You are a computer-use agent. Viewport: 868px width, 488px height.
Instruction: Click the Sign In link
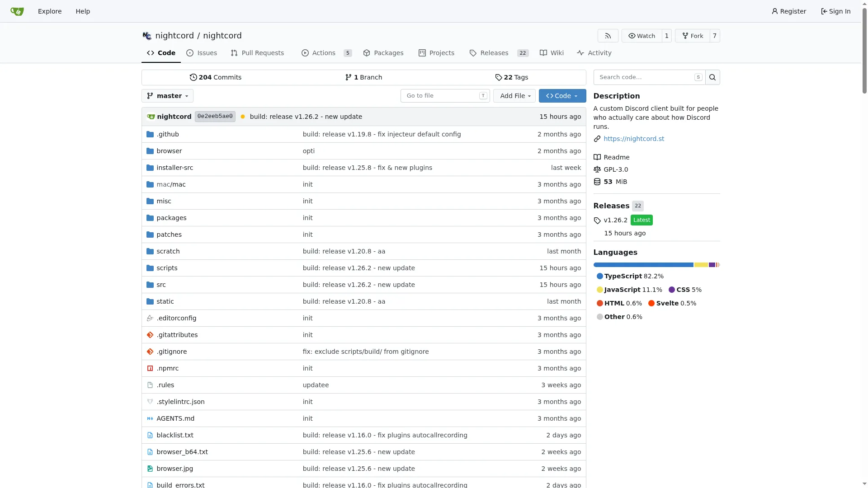(836, 11)
